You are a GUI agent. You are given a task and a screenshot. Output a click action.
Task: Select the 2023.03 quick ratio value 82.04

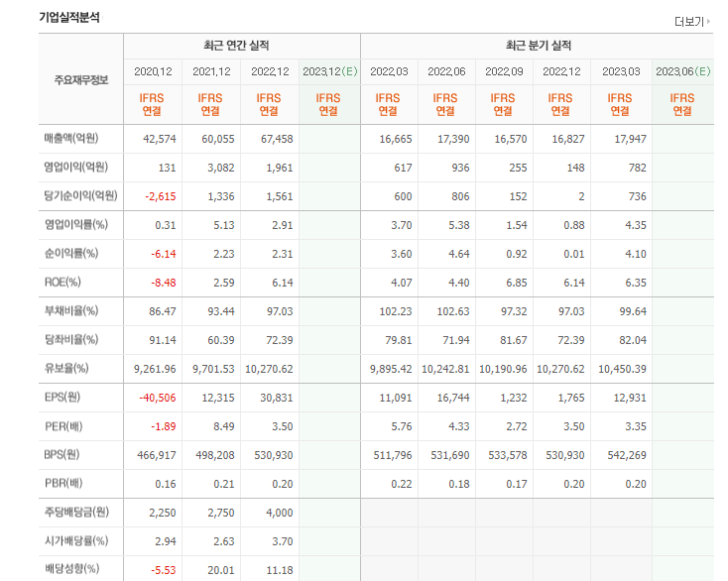pyautogui.click(x=633, y=341)
